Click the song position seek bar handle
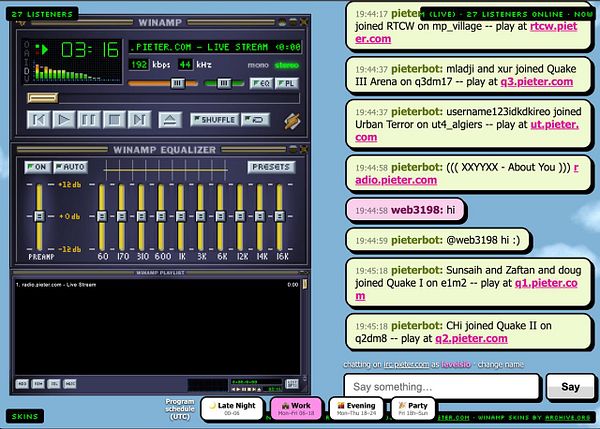 [43, 98]
